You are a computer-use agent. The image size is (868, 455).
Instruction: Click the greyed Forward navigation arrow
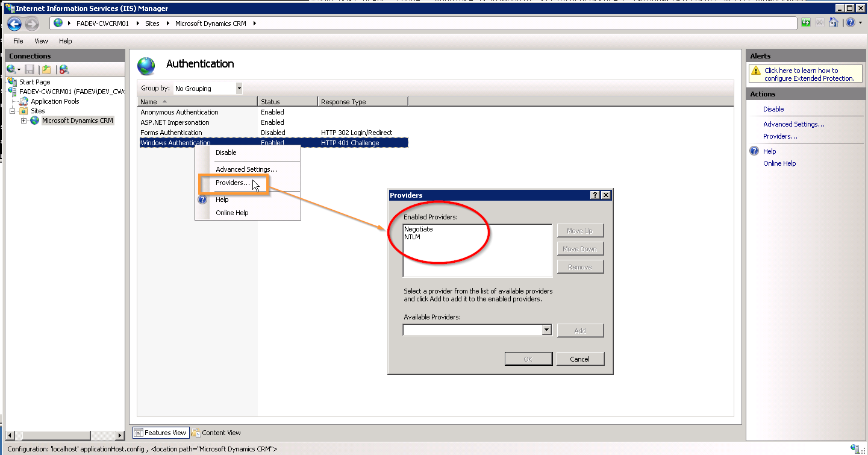click(x=32, y=24)
